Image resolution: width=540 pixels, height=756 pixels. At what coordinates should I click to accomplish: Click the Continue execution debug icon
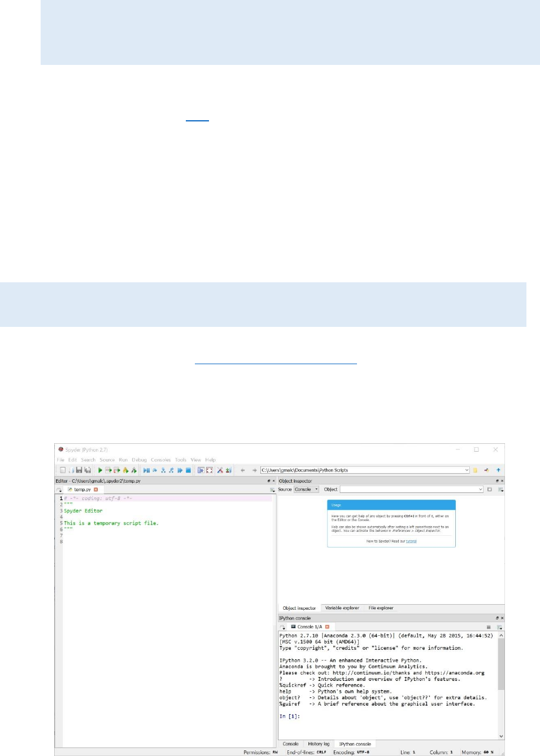(x=180, y=470)
